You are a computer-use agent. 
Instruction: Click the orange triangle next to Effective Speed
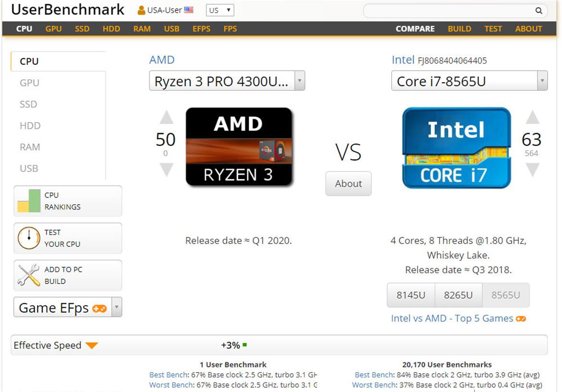(92, 345)
